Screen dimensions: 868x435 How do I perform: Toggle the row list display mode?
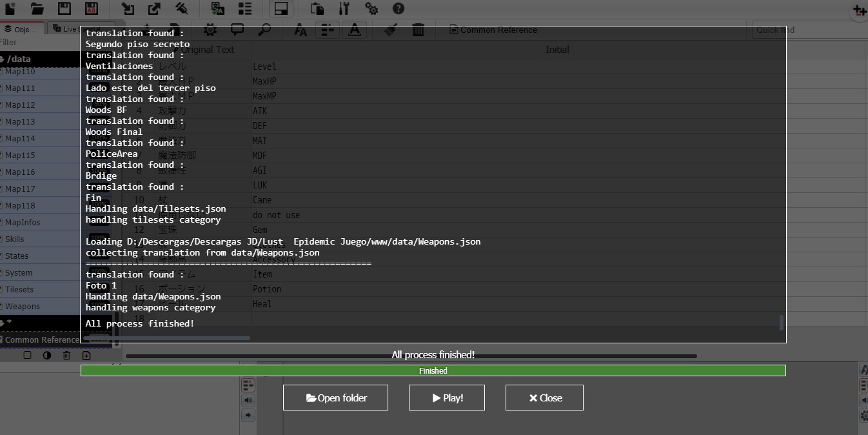tap(244, 9)
